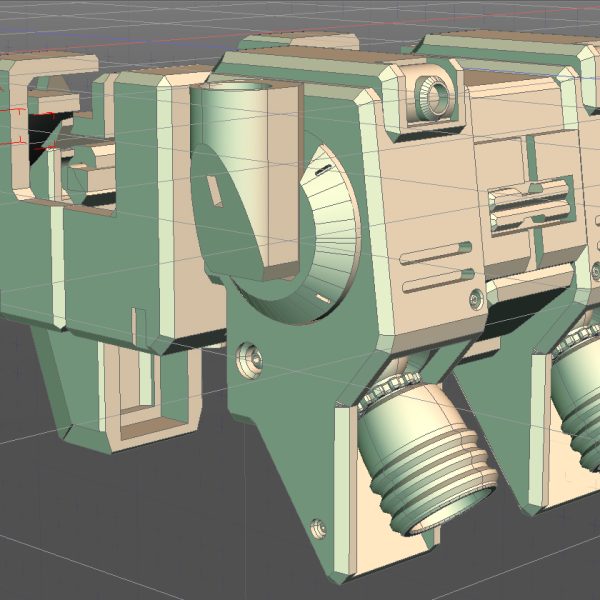This screenshot has width=600, height=600.
Task: Click the threaded barrel at far right edge
Action: [580, 400]
